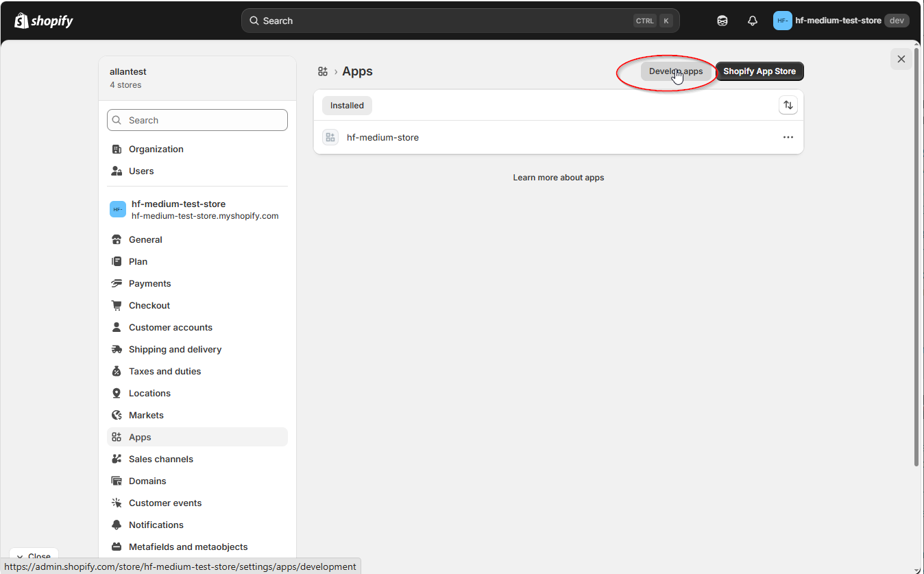
Task: Click the Apps grid icon in the breadcrumb
Action: click(322, 71)
